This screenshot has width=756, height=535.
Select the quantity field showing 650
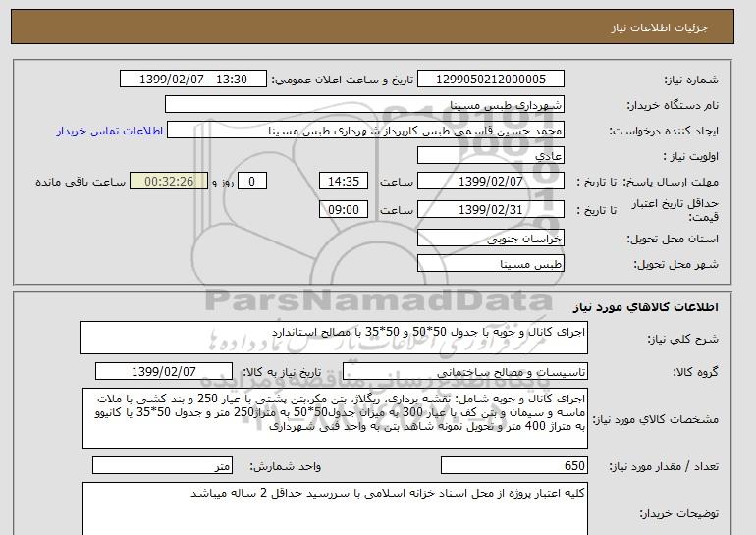(514, 466)
